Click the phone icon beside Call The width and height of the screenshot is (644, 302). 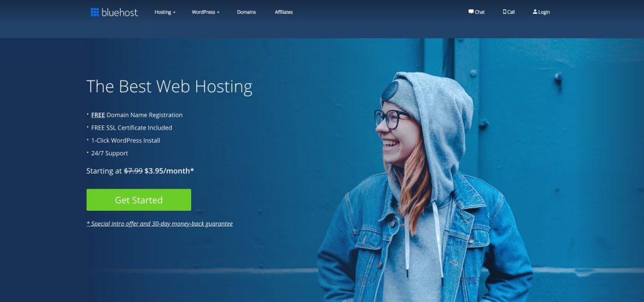[x=504, y=12]
